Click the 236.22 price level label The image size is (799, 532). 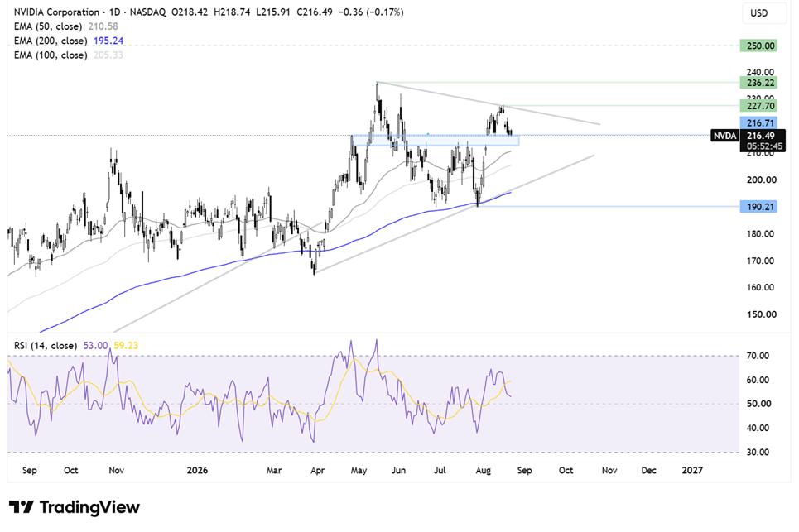[758, 83]
